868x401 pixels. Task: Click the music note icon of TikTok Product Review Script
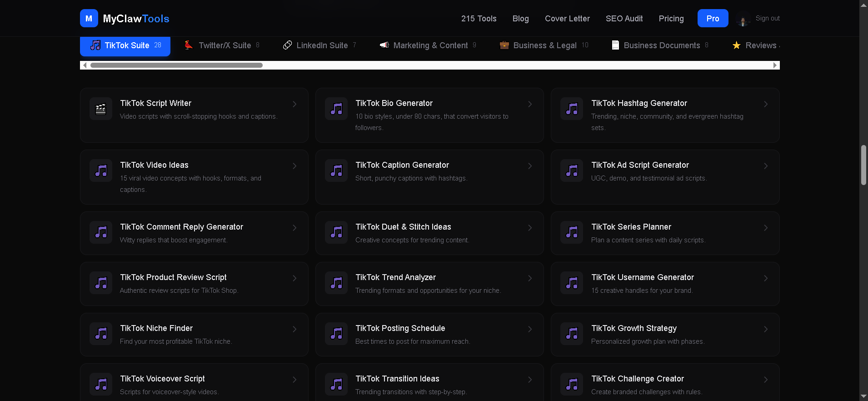tap(101, 283)
